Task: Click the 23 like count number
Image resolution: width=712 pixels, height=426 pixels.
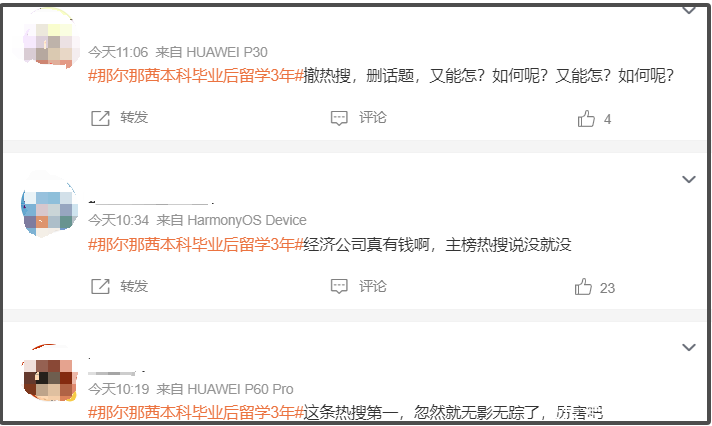Action: (x=607, y=288)
